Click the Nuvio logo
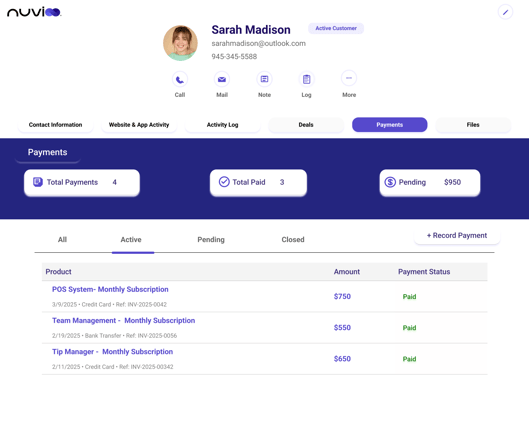 34,12
